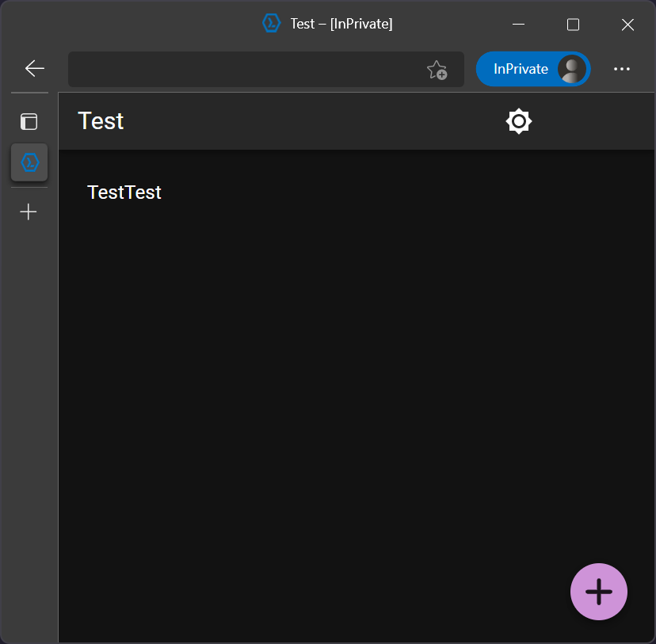Click the back navigation arrow
This screenshot has height=644, width=656.
coord(33,69)
